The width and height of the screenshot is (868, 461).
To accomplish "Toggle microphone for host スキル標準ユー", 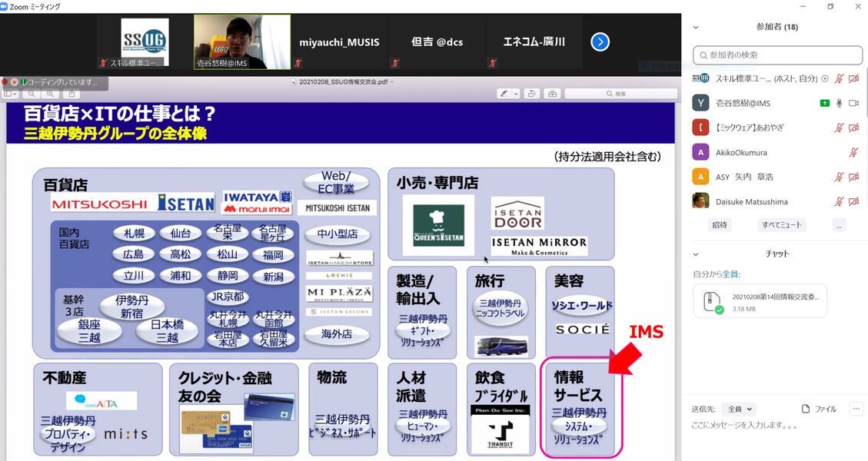I will [840, 78].
